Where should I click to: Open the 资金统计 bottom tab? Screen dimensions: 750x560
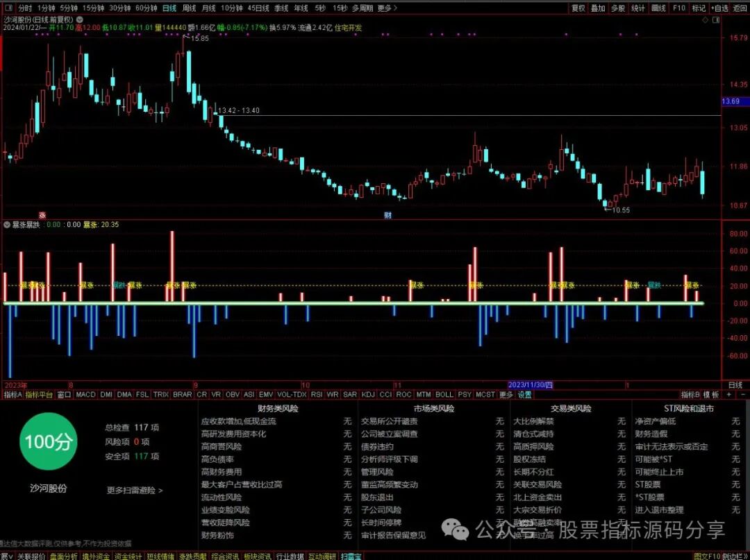point(127,556)
